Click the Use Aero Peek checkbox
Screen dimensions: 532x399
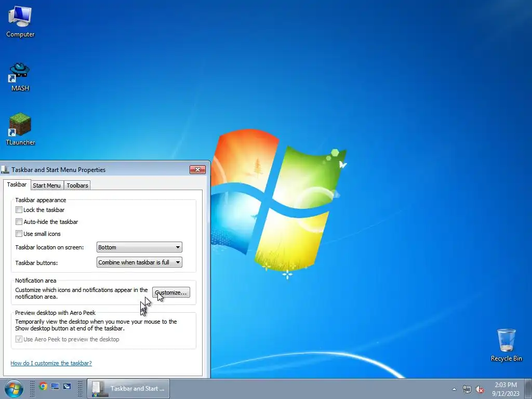click(x=19, y=339)
